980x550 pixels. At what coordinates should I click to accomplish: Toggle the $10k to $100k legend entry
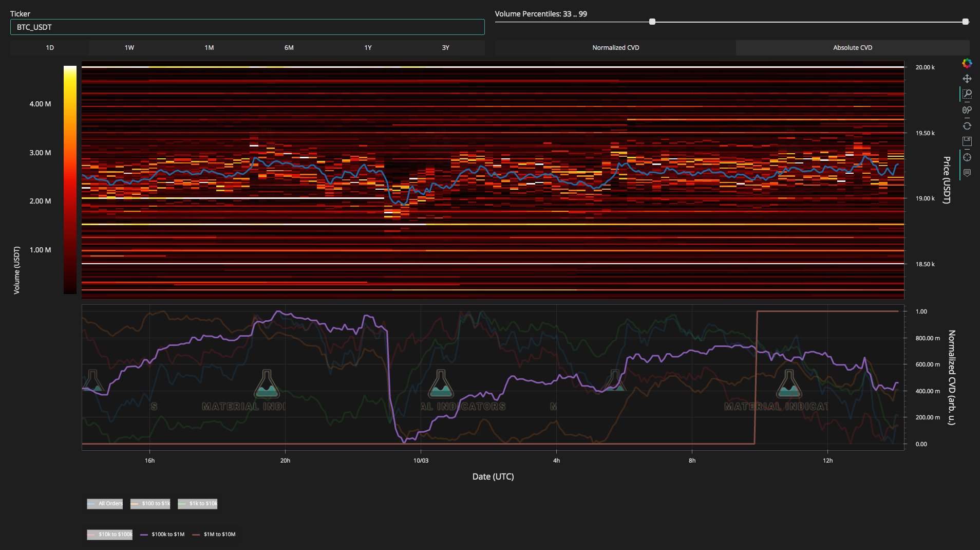pyautogui.click(x=109, y=534)
